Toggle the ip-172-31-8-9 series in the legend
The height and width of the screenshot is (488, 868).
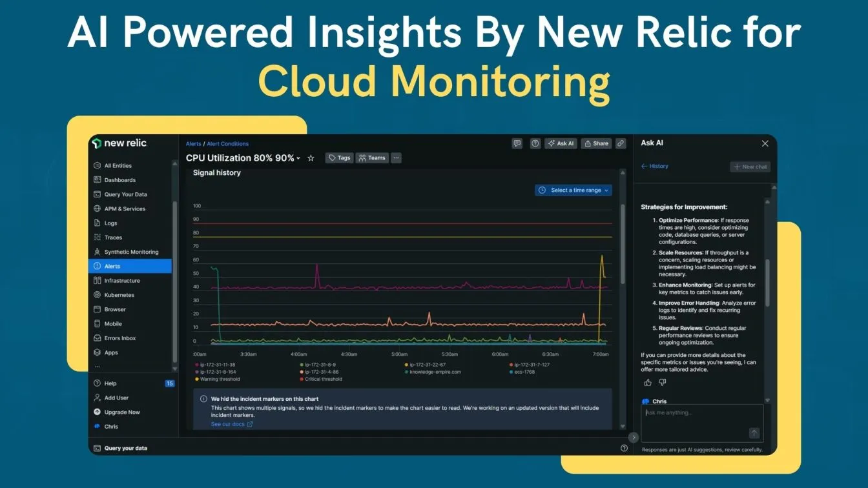coord(317,365)
